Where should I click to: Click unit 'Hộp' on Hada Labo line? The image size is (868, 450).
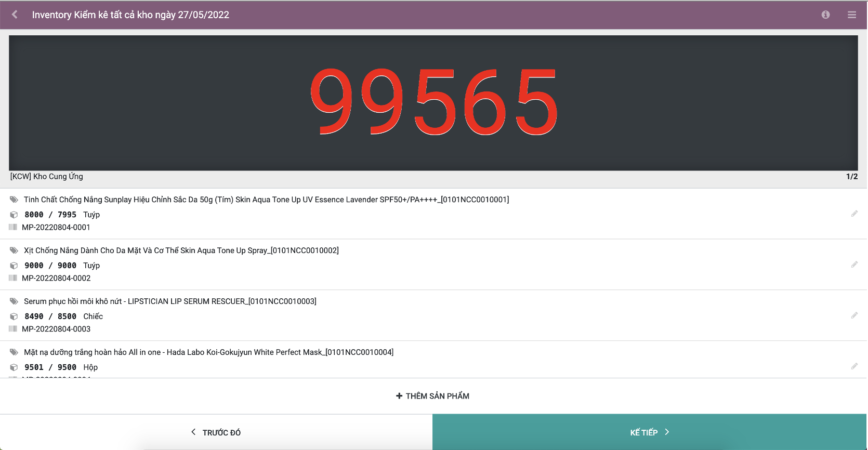(x=90, y=367)
